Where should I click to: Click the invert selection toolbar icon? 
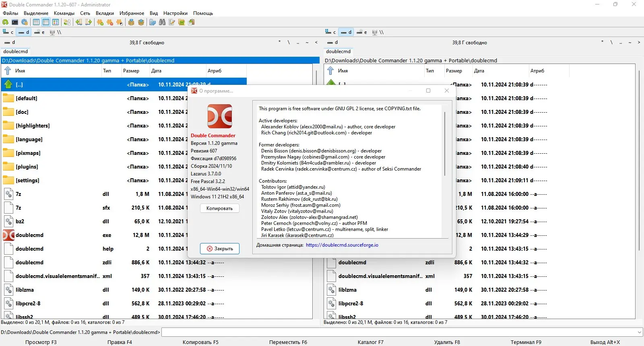(x=120, y=22)
